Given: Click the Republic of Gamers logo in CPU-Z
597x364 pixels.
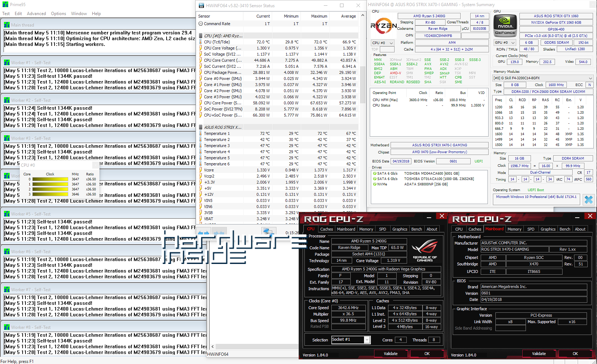Looking at the screenshot, I should coord(425,251).
